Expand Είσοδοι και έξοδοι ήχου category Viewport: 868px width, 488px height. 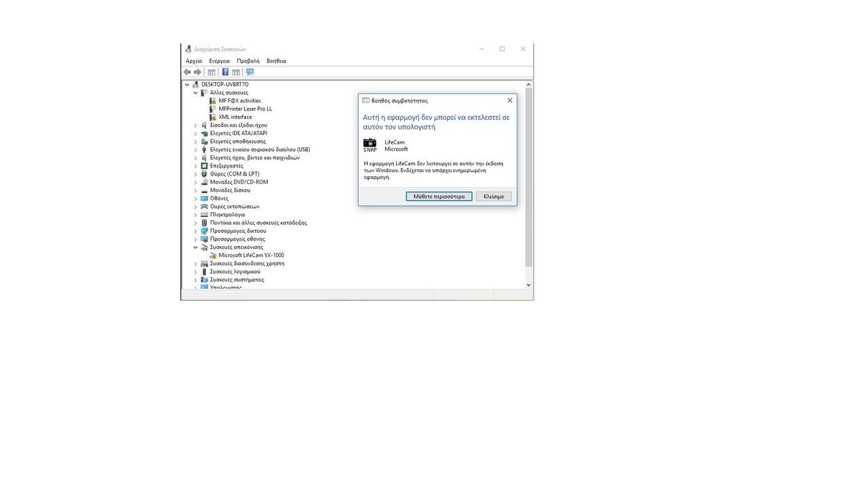196,125
